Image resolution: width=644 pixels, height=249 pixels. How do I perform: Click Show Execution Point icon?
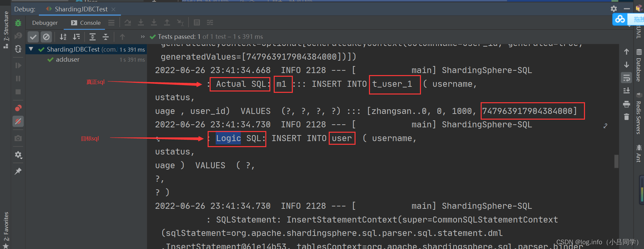[x=128, y=22]
